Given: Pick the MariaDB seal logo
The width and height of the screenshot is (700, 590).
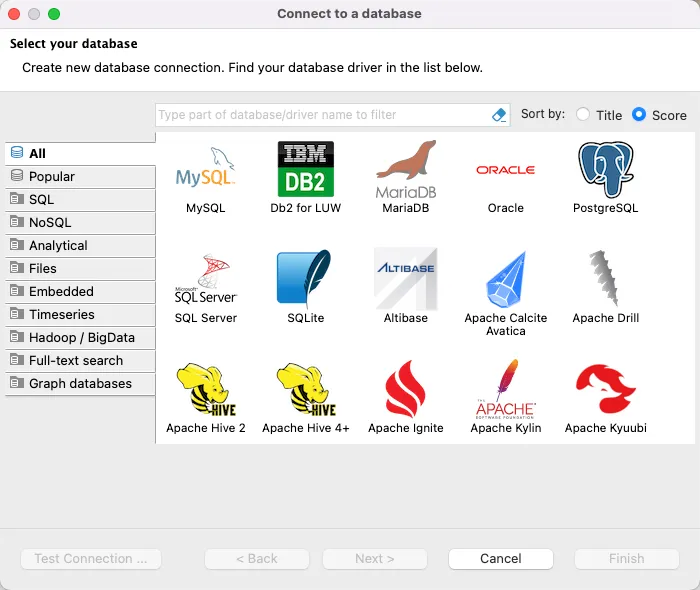Looking at the screenshot, I should (x=406, y=170).
